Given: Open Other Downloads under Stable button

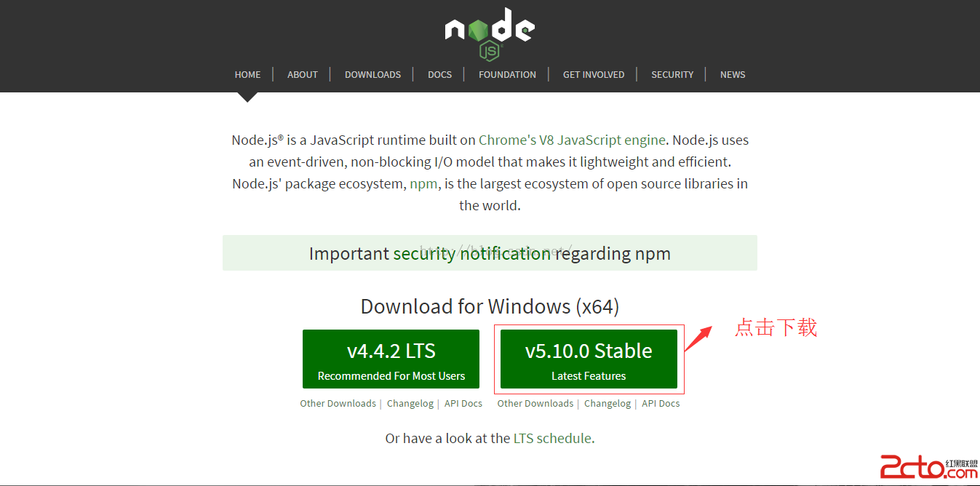Looking at the screenshot, I should click(x=535, y=403).
